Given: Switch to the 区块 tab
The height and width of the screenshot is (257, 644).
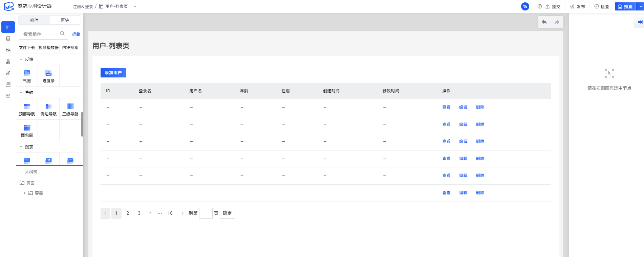Looking at the screenshot, I should point(65,20).
